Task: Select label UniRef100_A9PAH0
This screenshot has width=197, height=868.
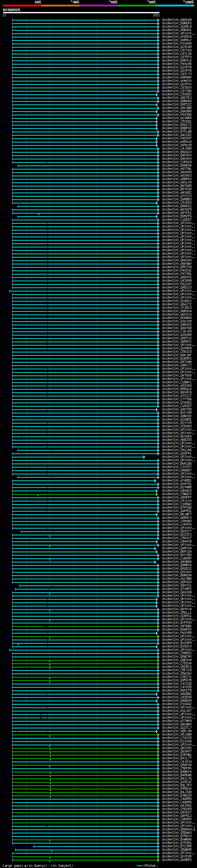Action: (177, 78)
